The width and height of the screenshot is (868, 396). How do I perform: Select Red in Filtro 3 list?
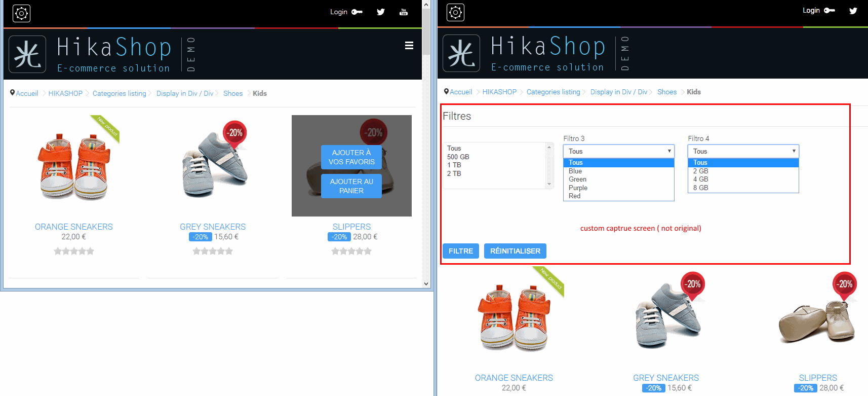click(619, 196)
